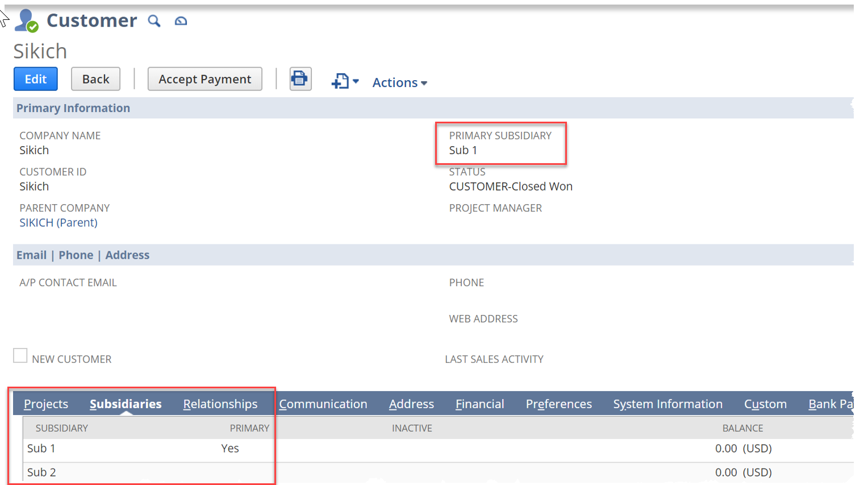This screenshot has height=485, width=868.
Task: Open the System Information tab
Action: [667, 404]
